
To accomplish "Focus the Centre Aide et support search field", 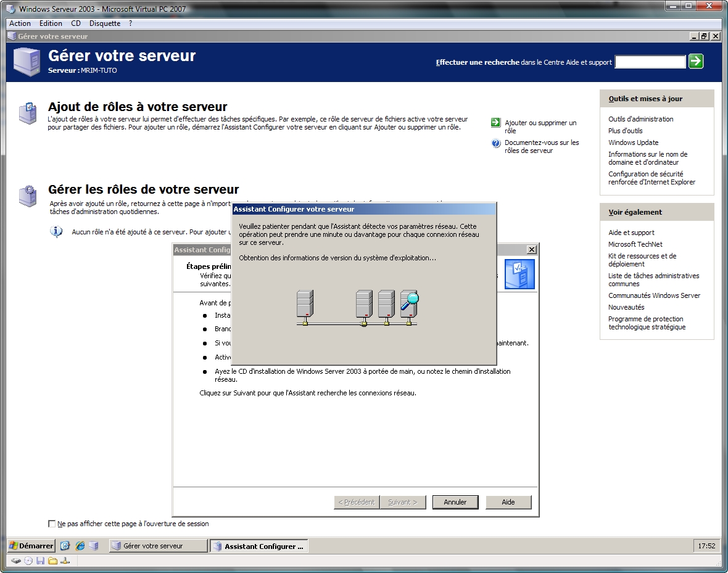I will pyautogui.click(x=650, y=62).
